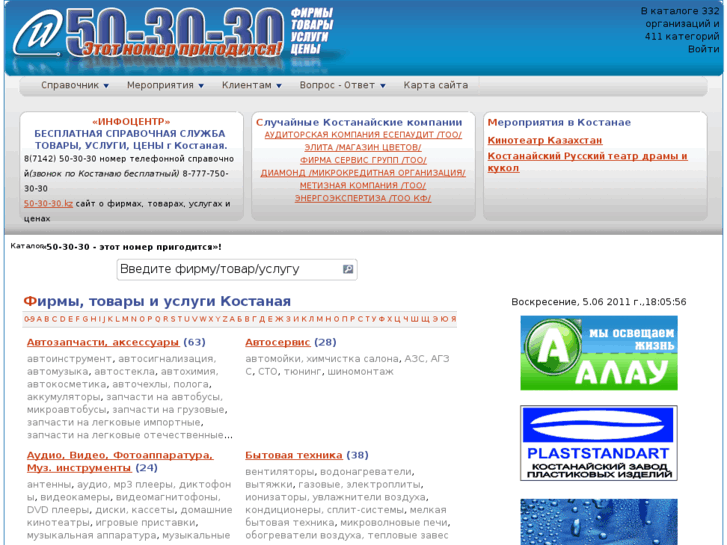
Task: Click the Мероприятия в Костанае heading
Action: [x=559, y=122]
